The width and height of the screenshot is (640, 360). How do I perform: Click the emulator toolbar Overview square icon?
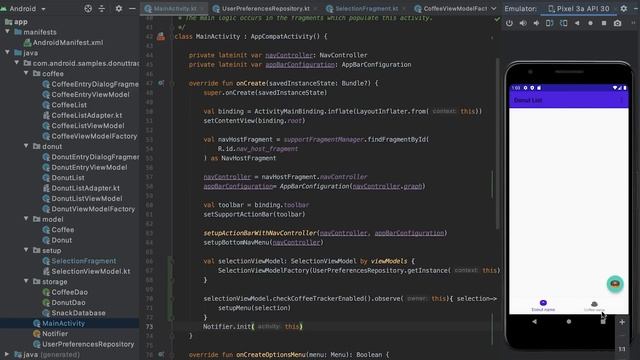coord(604,23)
